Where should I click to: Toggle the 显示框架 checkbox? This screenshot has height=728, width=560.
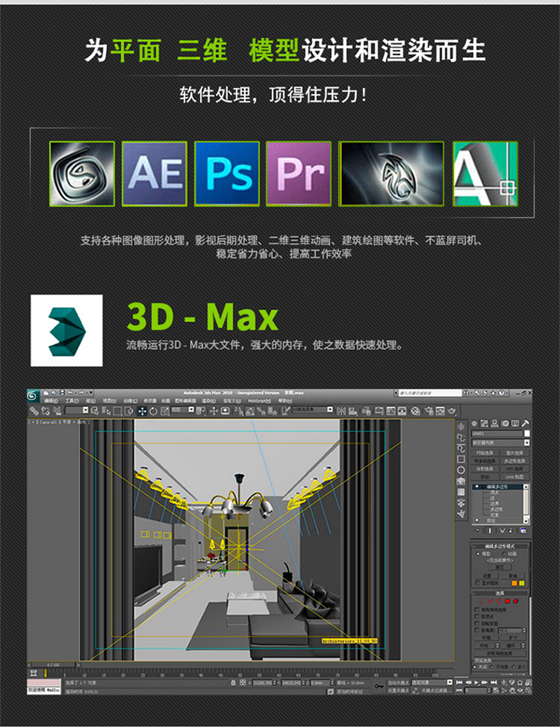(478, 583)
